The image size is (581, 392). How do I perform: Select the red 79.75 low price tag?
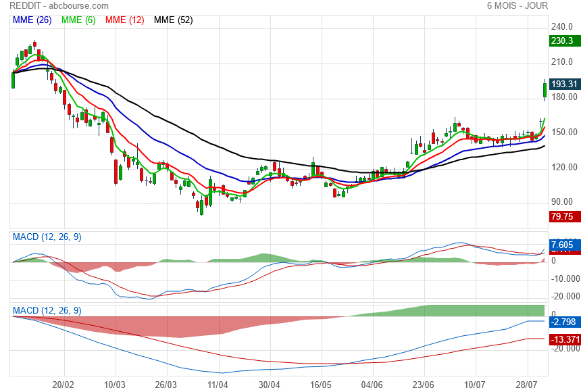coord(565,216)
